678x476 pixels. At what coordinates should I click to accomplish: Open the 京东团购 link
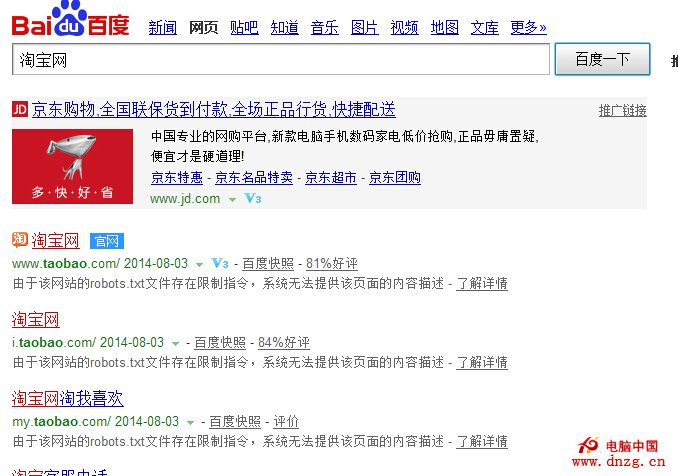(395, 177)
